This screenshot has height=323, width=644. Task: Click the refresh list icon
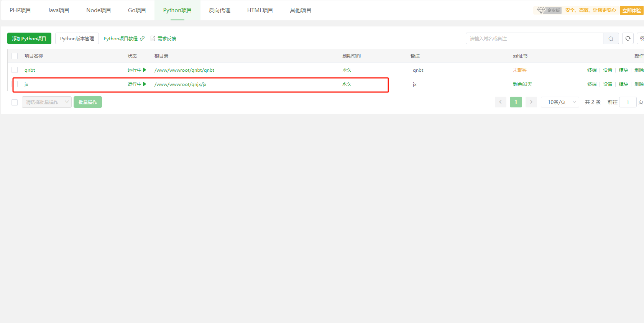click(628, 38)
